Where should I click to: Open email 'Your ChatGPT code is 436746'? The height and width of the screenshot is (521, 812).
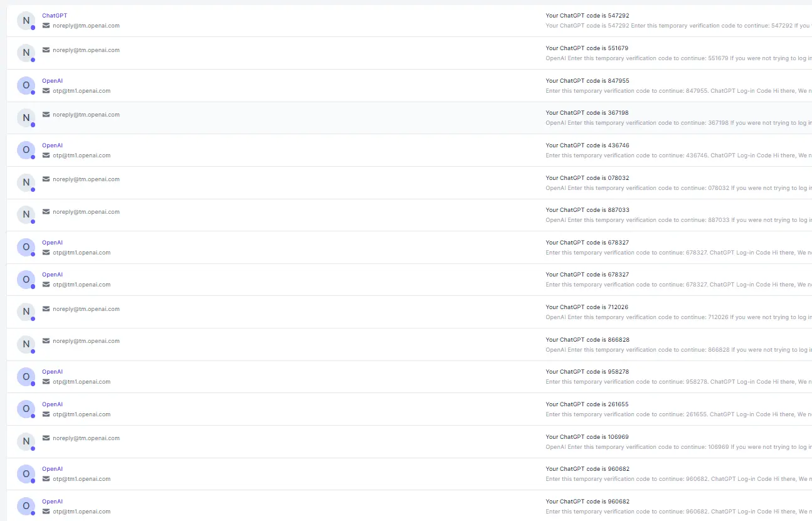pyautogui.click(x=588, y=145)
